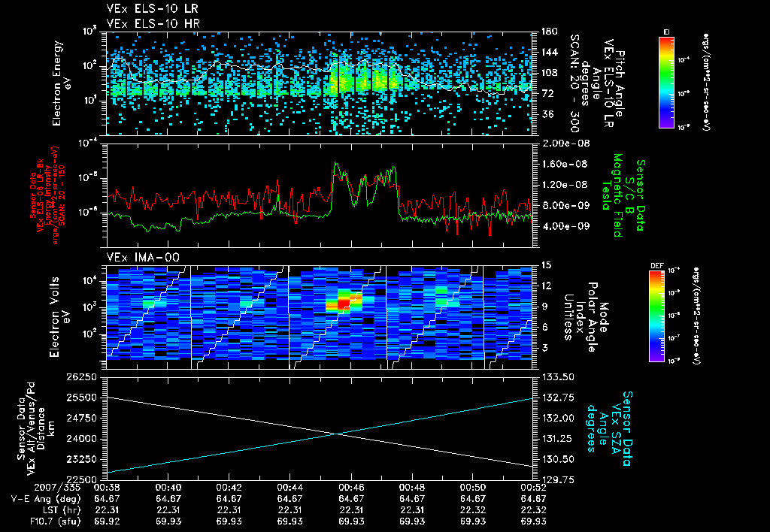This screenshot has width=770, height=532.
Task: Select the pitch angle tick 72
Action: coord(546,93)
